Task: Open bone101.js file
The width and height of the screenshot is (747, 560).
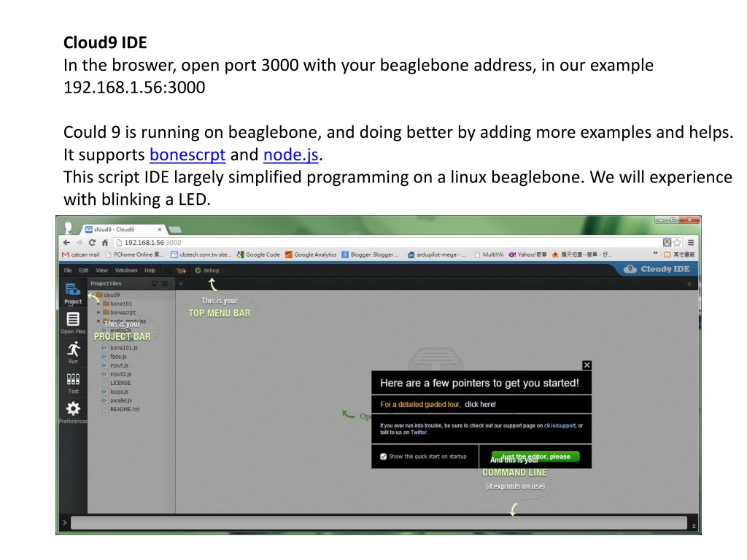Action: (x=124, y=348)
